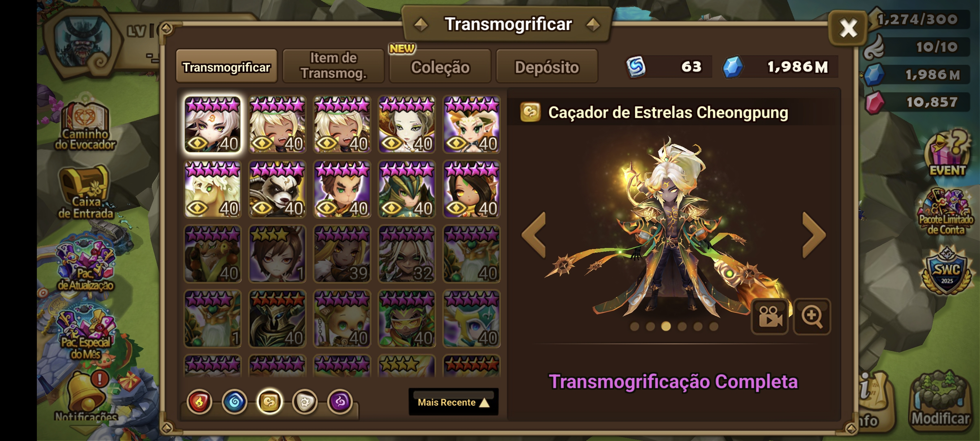This screenshot has width=980, height=441.
Task: Open Caixa de Entrada chest
Action: pyautogui.click(x=85, y=193)
